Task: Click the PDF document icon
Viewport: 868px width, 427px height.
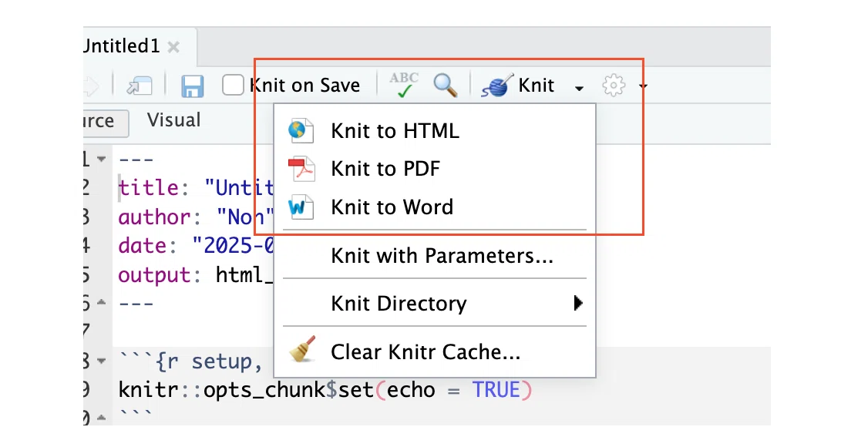Action: coord(301,169)
